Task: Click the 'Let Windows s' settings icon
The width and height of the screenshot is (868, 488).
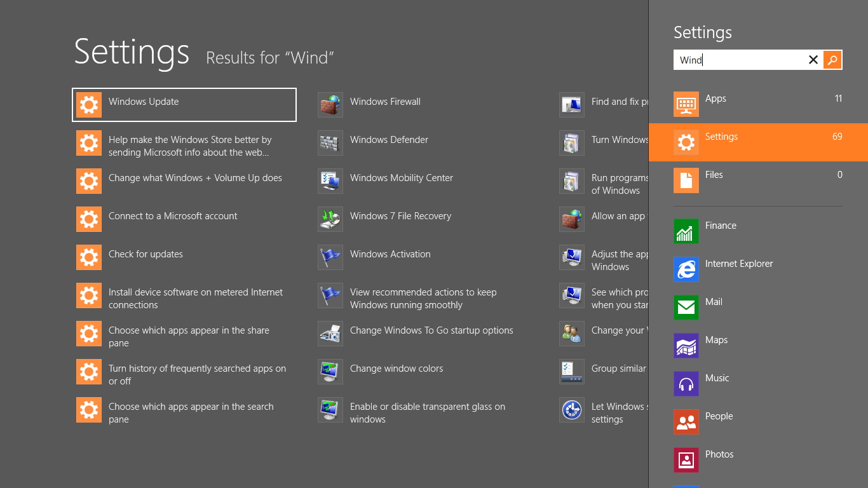Action: coord(572,410)
